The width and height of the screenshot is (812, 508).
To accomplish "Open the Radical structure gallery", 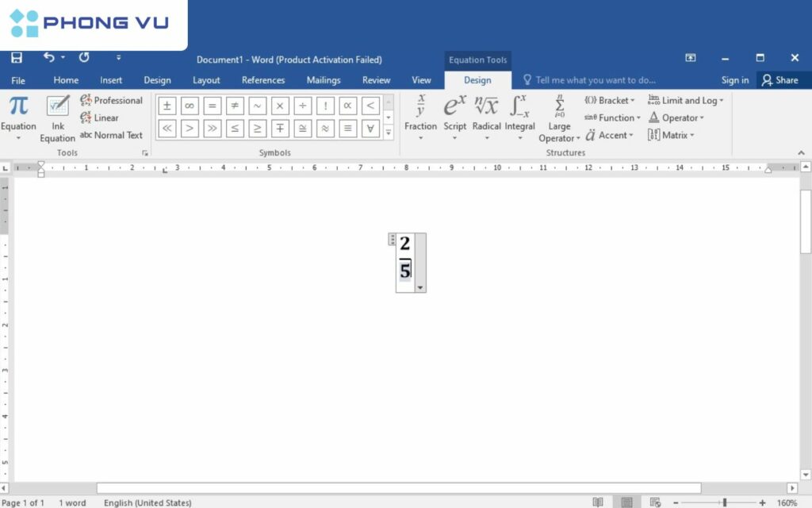I will pos(486,117).
